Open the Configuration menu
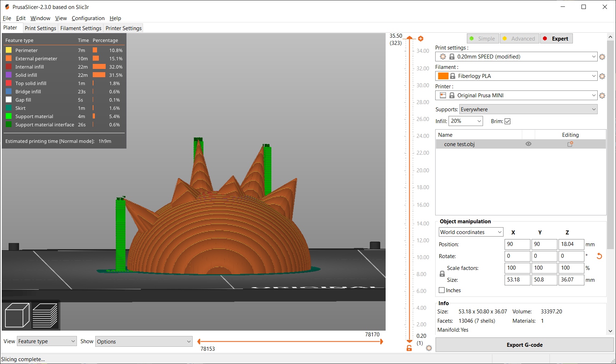Image resolution: width=616 pixels, height=364 pixels. (x=88, y=18)
